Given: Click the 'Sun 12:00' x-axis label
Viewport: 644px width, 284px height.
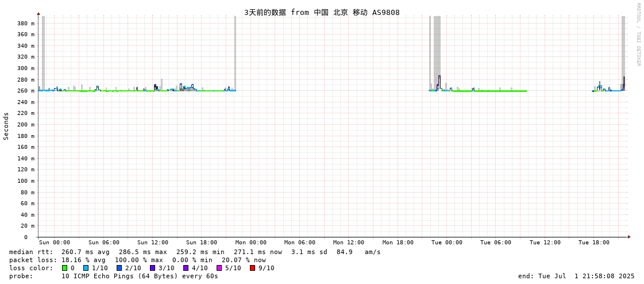Looking at the screenshot, I should (153, 243).
